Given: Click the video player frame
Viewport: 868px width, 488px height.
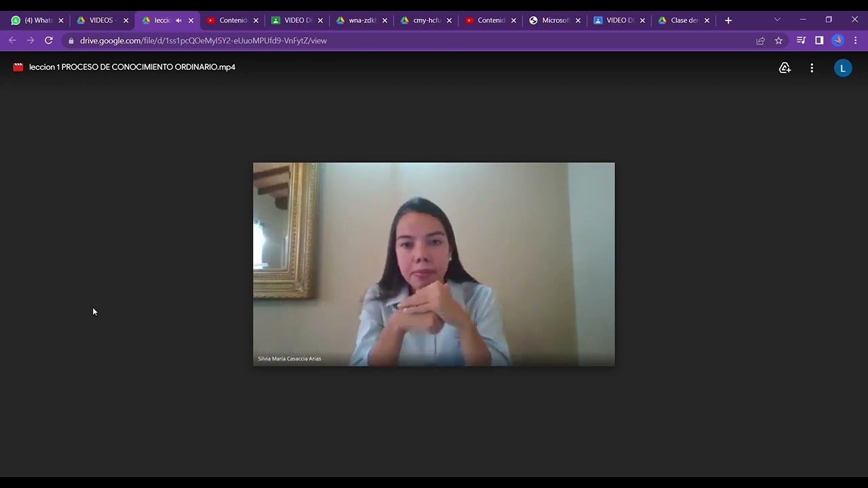Looking at the screenshot, I should (434, 264).
